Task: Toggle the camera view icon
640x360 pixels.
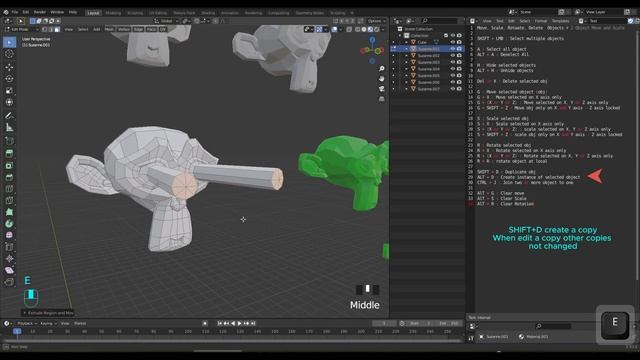Action: (382, 89)
